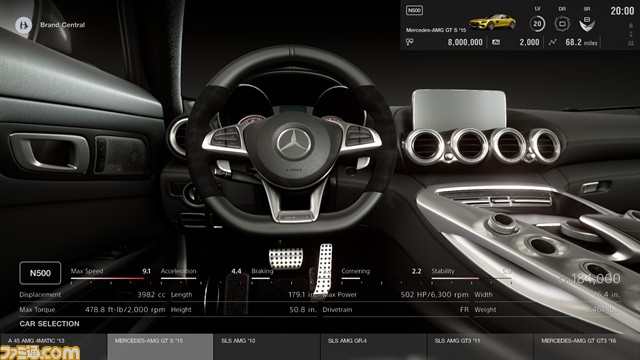This screenshot has height=360, width=640.
Task: Select the A 45 AMG 4MATIC '13 tab
Action: (53, 347)
